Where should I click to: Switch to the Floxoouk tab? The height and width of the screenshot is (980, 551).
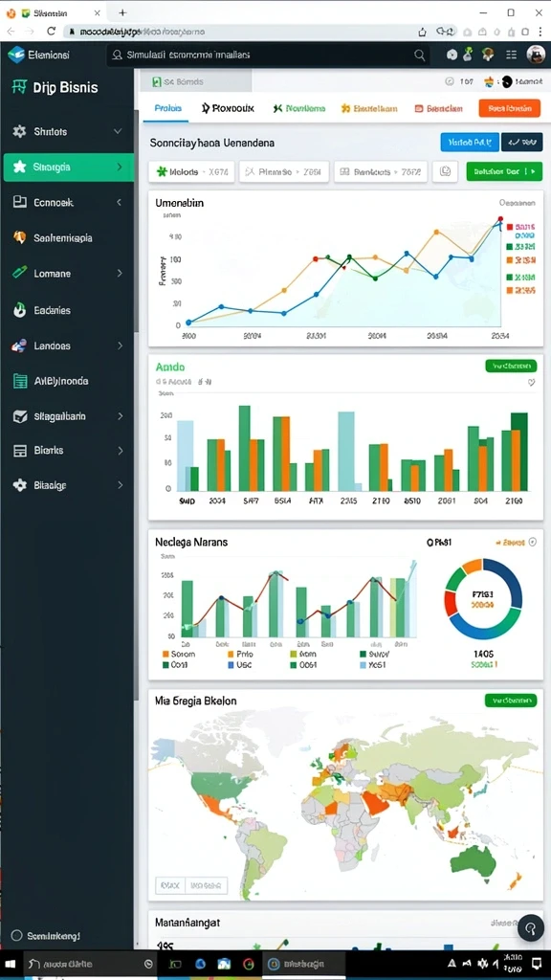(228, 108)
